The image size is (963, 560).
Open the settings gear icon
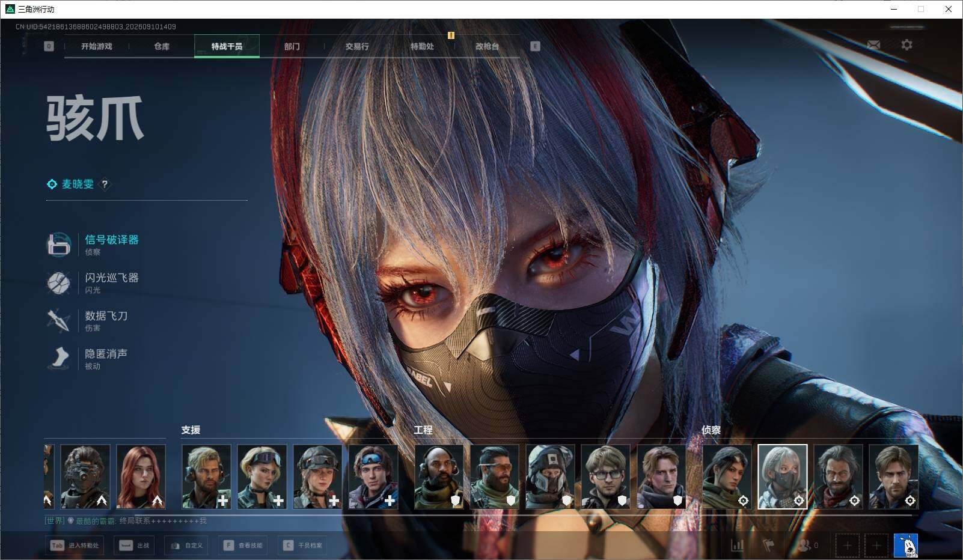(x=906, y=45)
